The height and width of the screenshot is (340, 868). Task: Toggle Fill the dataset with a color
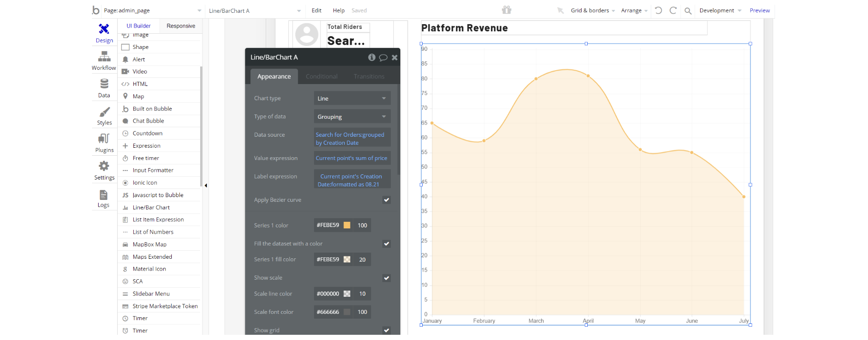point(387,244)
